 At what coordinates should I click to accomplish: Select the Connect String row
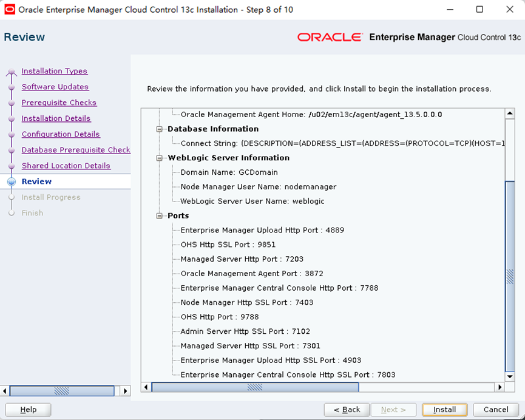tap(342, 143)
